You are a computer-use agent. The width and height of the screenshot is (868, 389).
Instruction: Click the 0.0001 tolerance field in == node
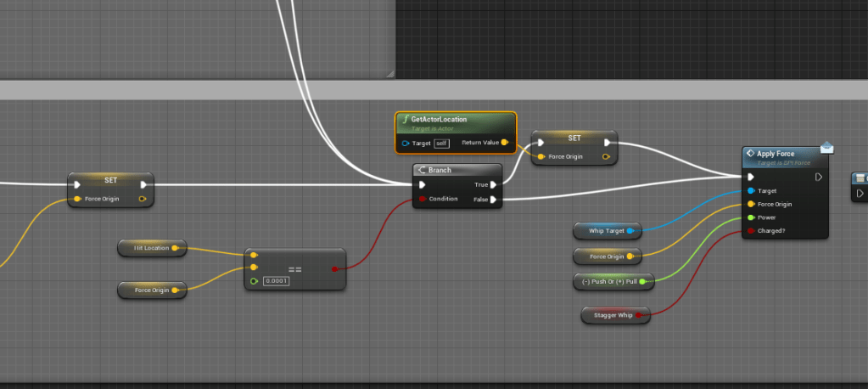click(276, 281)
